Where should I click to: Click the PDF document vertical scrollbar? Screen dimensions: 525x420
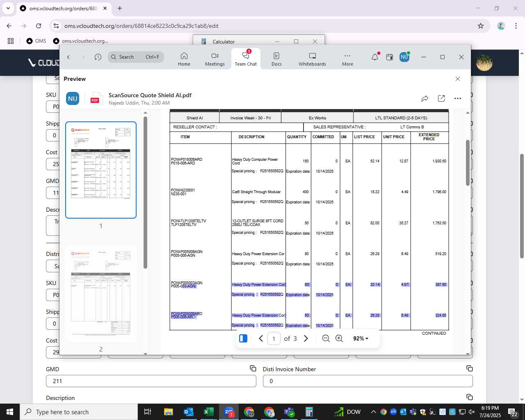coord(468,163)
